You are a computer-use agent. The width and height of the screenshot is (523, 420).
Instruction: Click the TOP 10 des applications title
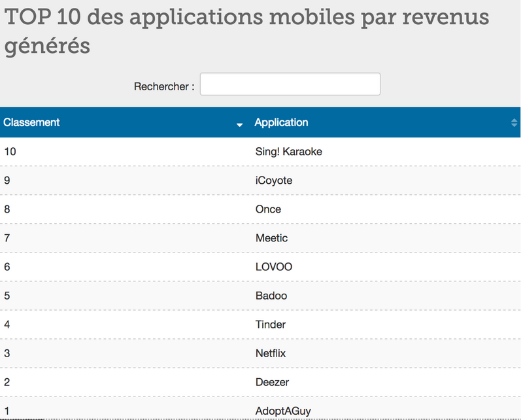[246, 31]
